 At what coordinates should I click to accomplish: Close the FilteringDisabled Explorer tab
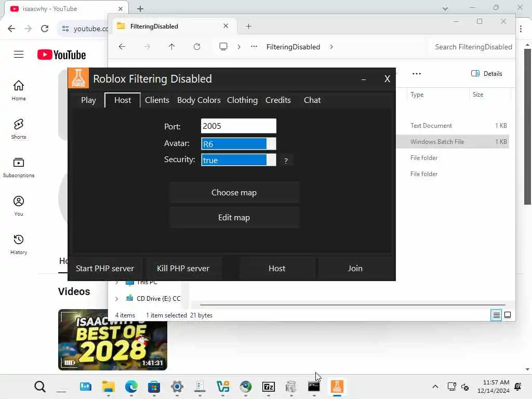pyautogui.click(x=225, y=26)
